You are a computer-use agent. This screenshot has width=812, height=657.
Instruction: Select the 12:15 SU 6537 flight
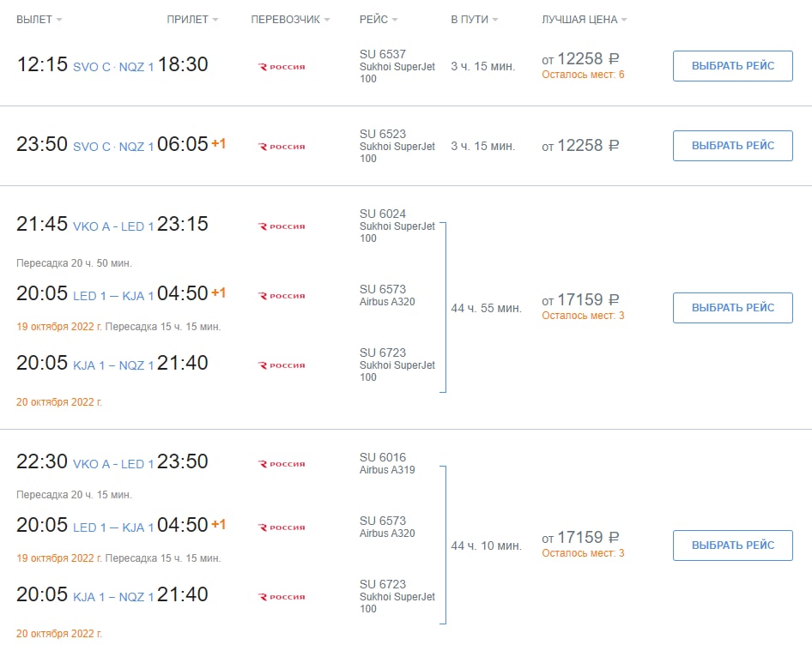click(x=732, y=66)
